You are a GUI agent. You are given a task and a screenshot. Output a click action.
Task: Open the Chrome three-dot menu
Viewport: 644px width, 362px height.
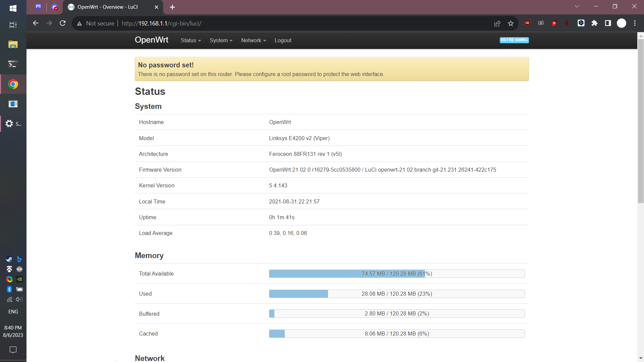coord(635,23)
